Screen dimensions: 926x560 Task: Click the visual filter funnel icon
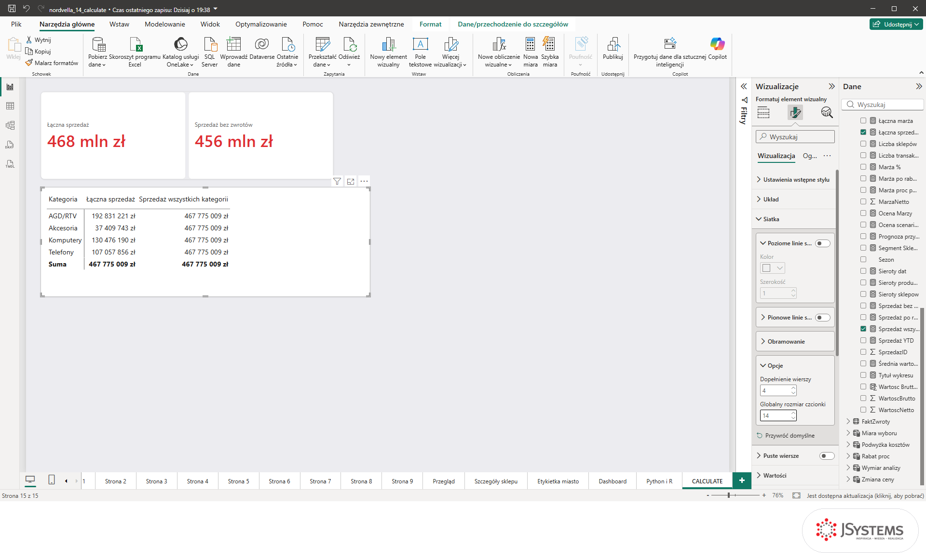click(x=337, y=181)
